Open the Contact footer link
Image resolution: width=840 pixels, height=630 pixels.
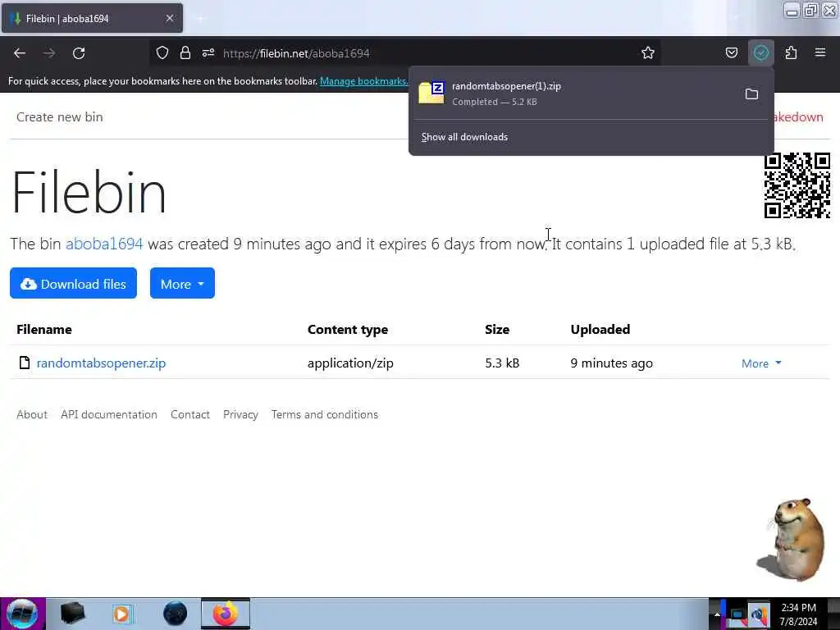190,414
